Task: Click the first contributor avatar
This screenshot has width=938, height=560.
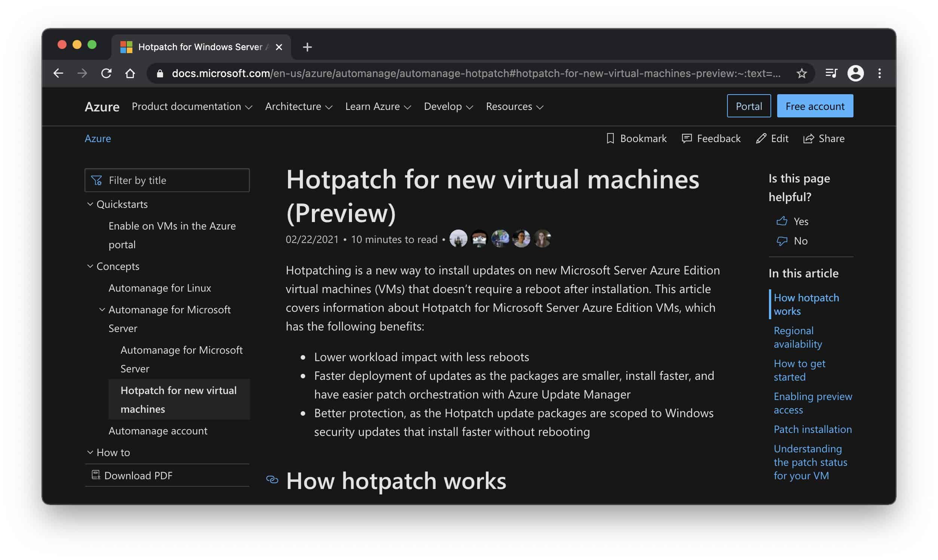Action: coord(458,239)
